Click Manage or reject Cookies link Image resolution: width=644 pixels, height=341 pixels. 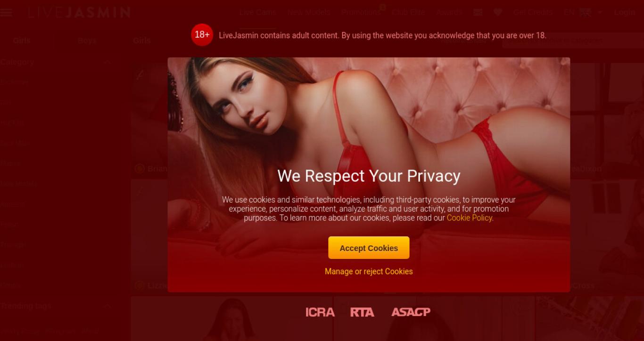click(369, 271)
